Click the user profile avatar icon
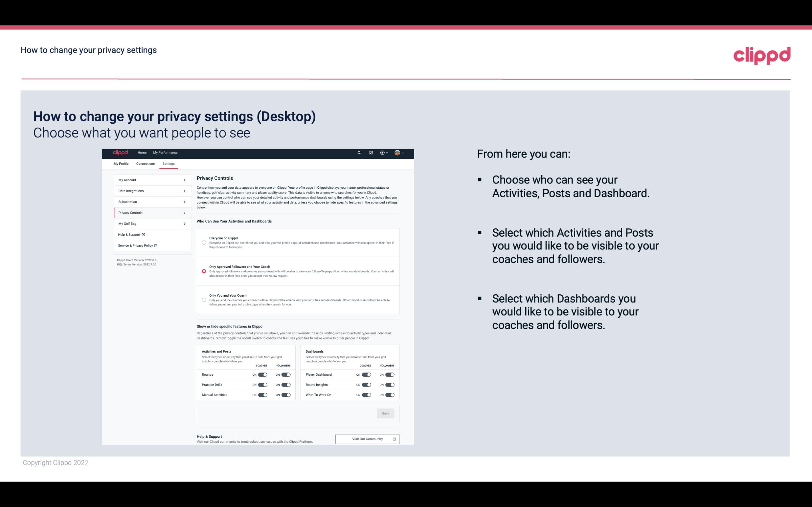The height and width of the screenshot is (507, 812). pyautogui.click(x=397, y=153)
